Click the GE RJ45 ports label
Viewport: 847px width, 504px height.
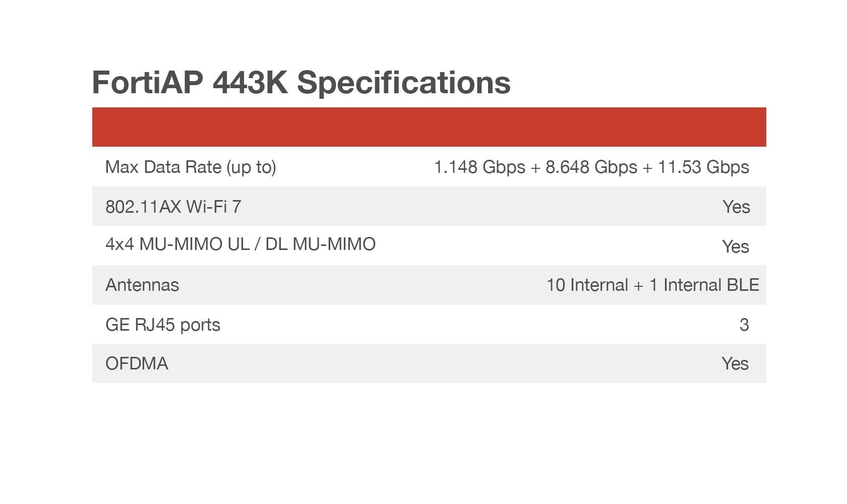(163, 325)
